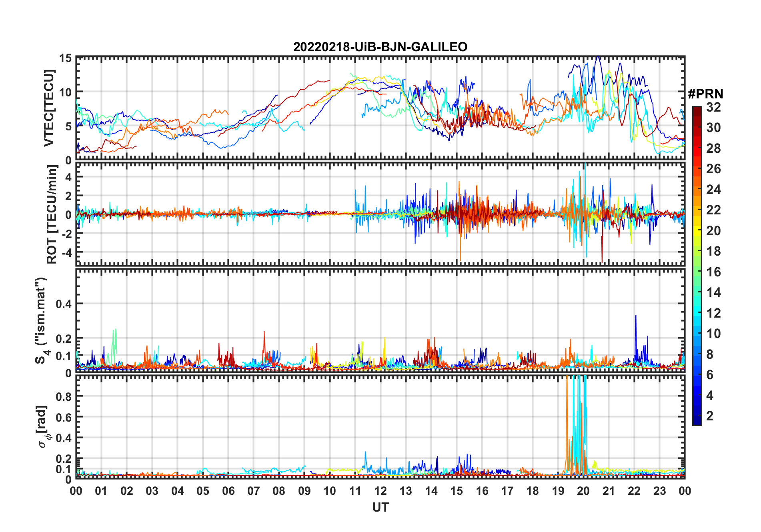Click the dark red top of the colorbar
The image size is (761, 532).
pos(697,111)
